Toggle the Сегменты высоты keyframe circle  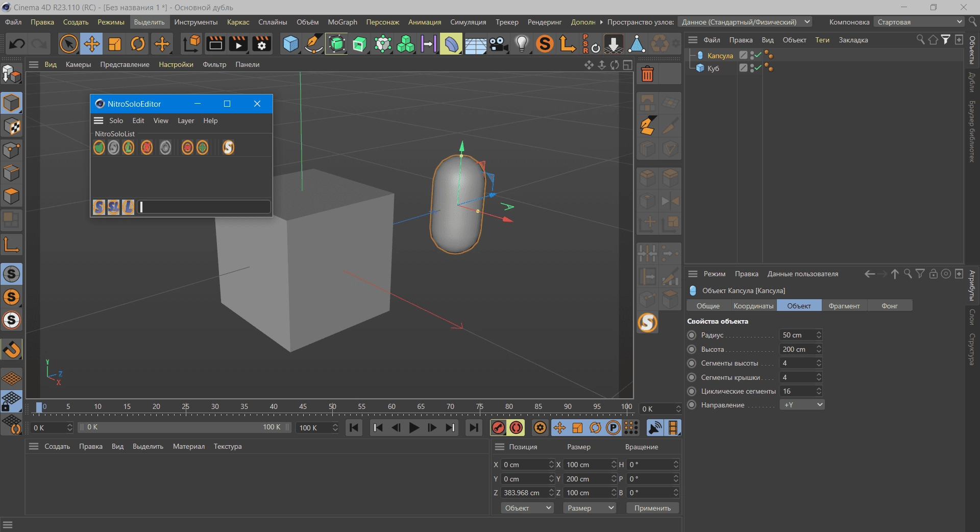(692, 363)
